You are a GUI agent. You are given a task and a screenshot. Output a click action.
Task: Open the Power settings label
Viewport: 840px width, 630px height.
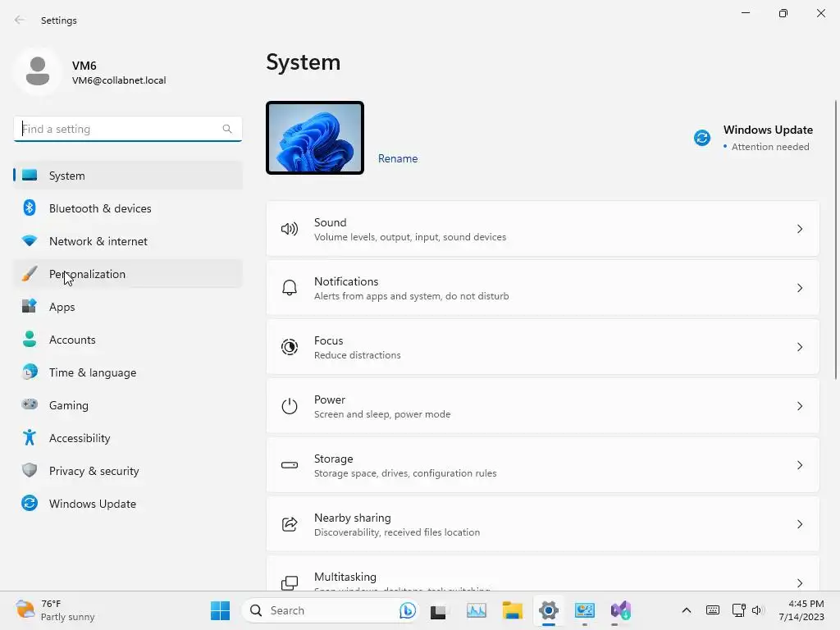[330, 399]
